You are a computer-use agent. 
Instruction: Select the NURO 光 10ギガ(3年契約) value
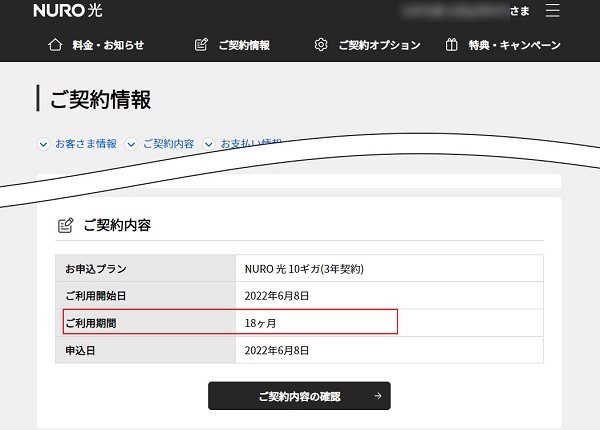pos(304,269)
